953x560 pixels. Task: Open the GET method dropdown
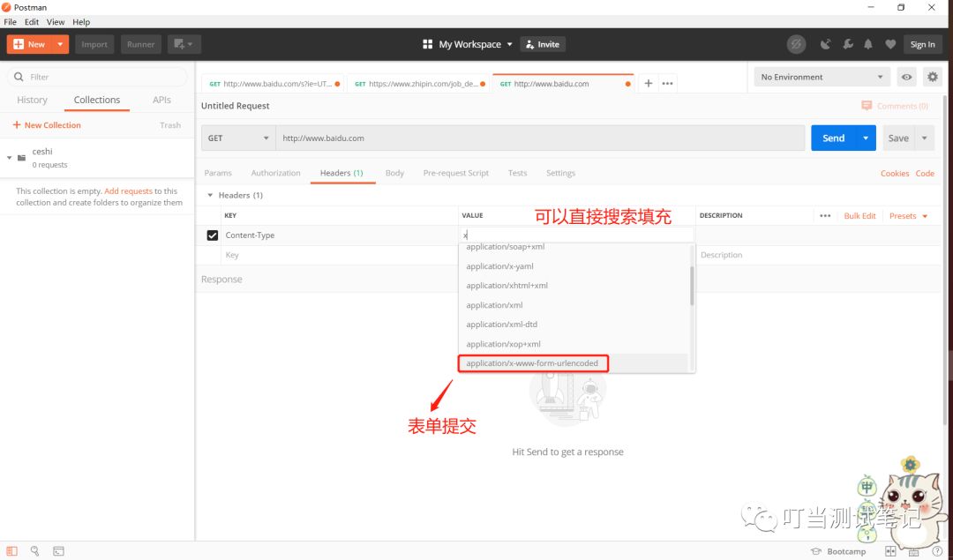pyautogui.click(x=238, y=138)
